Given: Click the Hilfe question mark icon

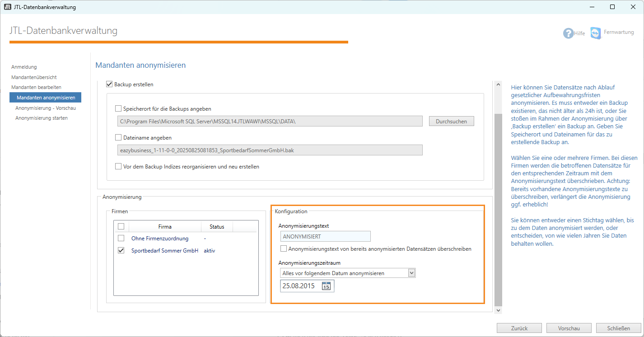Looking at the screenshot, I should (568, 33).
